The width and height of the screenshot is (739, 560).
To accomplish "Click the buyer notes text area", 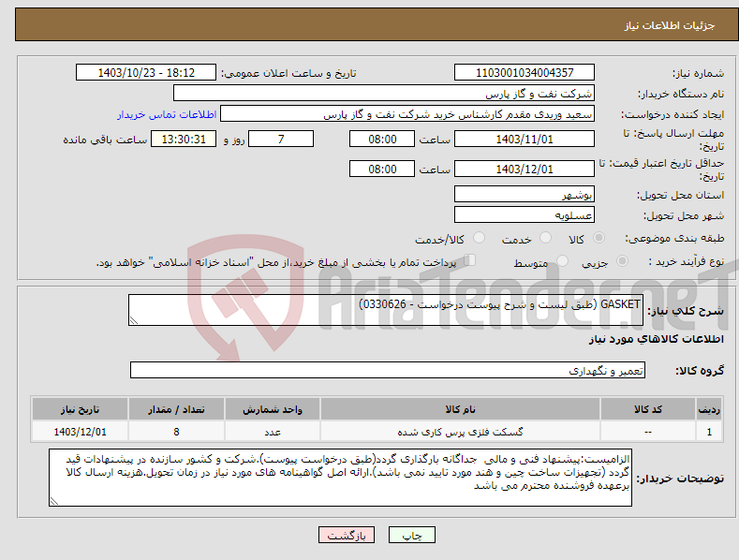I will coord(340,478).
